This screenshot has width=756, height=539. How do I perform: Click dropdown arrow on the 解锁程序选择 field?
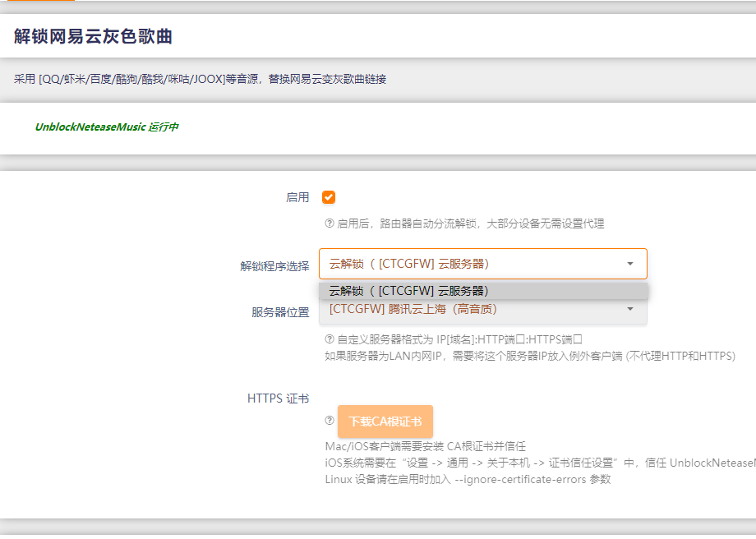pyautogui.click(x=630, y=263)
